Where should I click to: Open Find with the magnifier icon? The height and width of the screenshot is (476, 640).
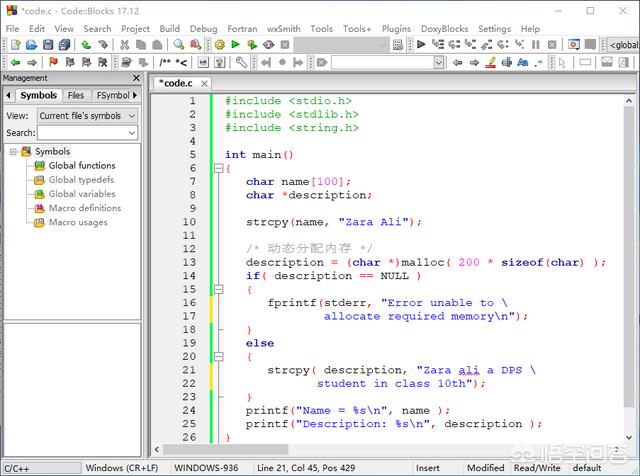pyautogui.click(x=177, y=45)
